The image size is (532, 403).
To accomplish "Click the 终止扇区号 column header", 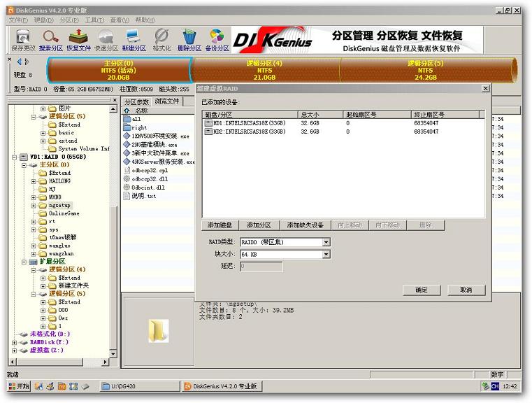I will click(x=445, y=115).
